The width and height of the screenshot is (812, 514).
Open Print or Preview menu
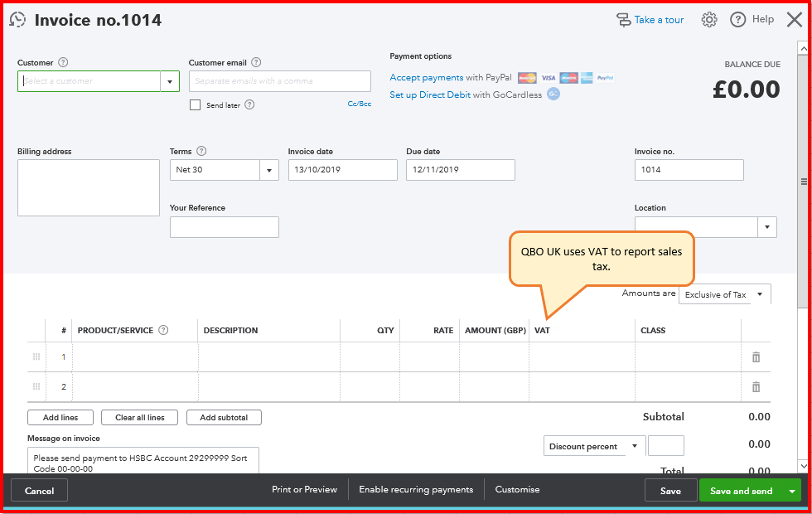[x=305, y=489]
